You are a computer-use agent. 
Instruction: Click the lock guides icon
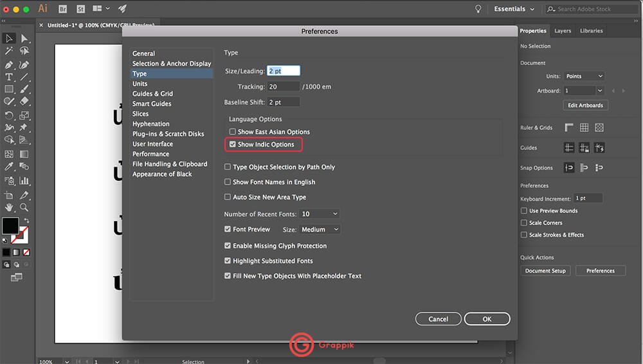tap(584, 148)
